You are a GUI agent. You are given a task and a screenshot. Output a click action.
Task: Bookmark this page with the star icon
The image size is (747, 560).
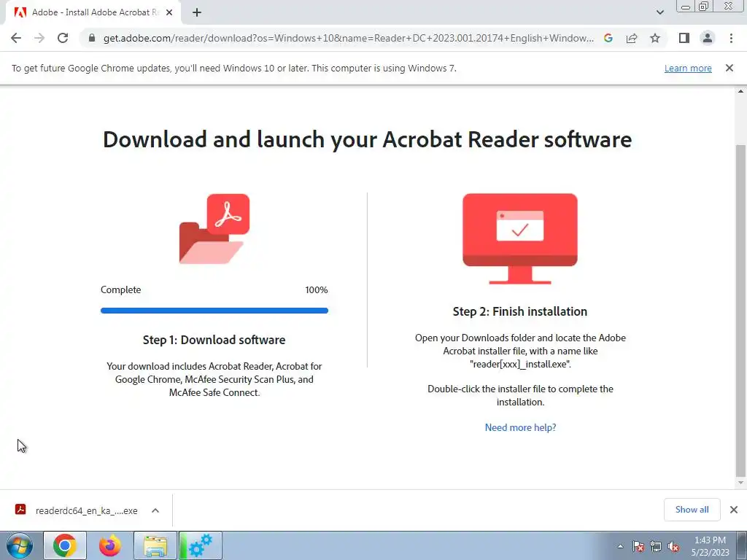click(655, 38)
